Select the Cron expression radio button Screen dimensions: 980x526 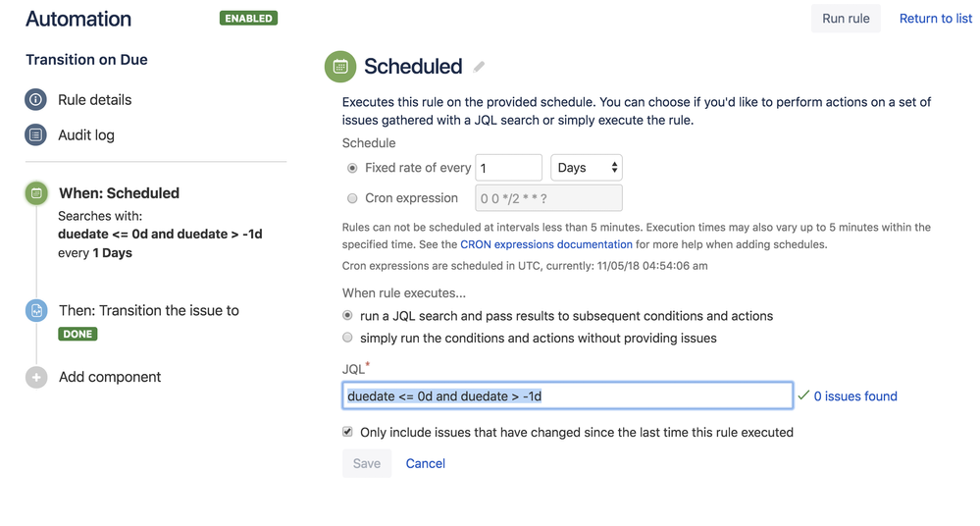click(352, 198)
